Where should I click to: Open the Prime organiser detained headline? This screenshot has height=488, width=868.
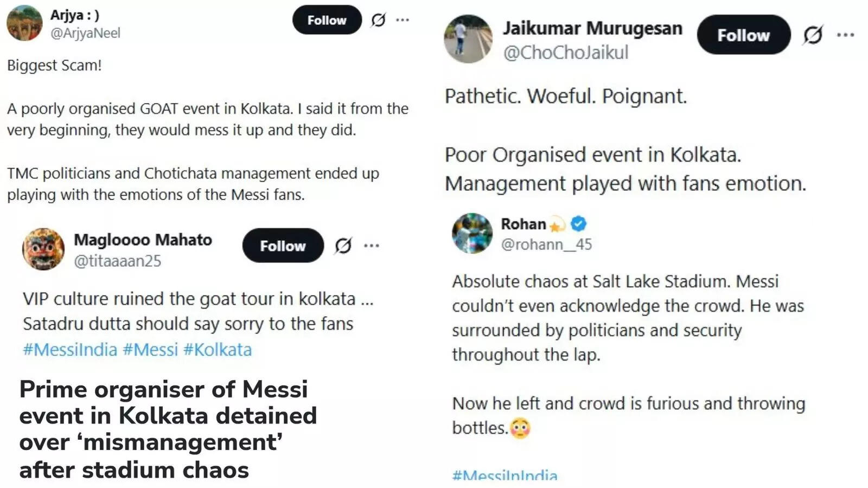coord(168,429)
